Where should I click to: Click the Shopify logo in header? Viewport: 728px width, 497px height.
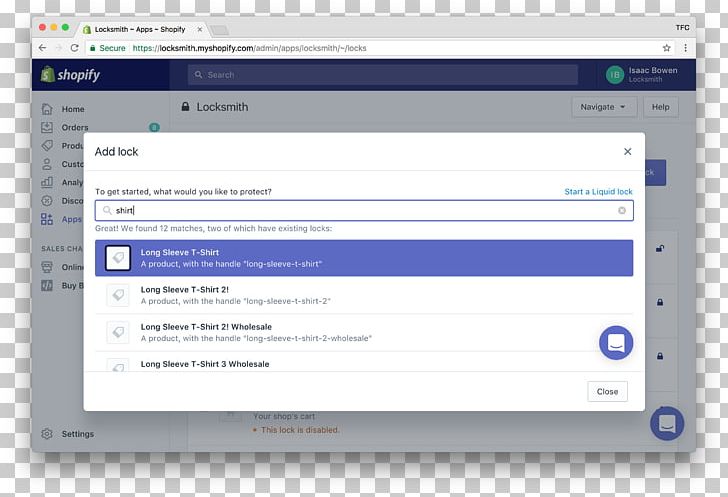pos(70,75)
